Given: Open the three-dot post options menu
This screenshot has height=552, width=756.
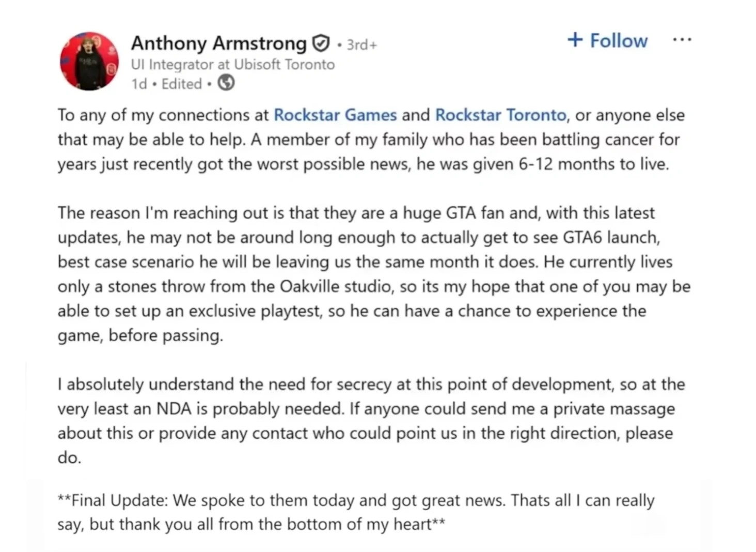Looking at the screenshot, I should [x=682, y=40].
